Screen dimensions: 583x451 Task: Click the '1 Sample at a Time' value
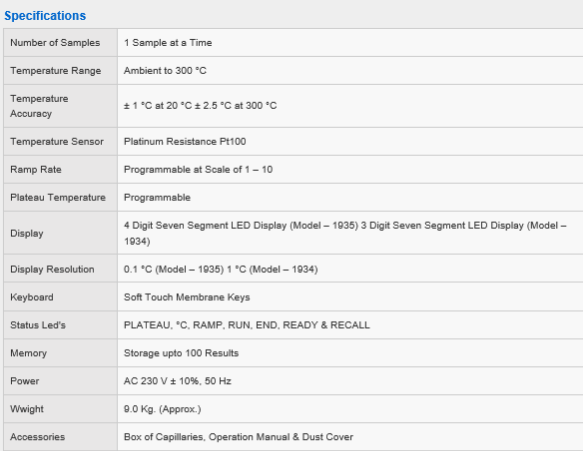(x=168, y=43)
